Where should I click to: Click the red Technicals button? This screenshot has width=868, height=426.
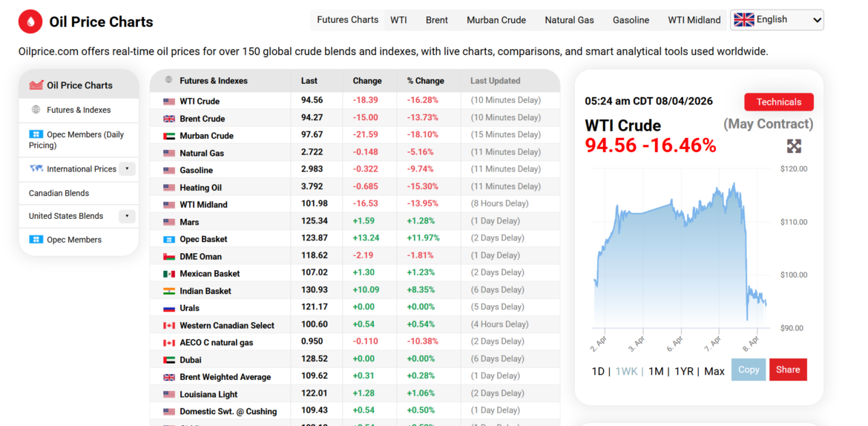(x=779, y=102)
